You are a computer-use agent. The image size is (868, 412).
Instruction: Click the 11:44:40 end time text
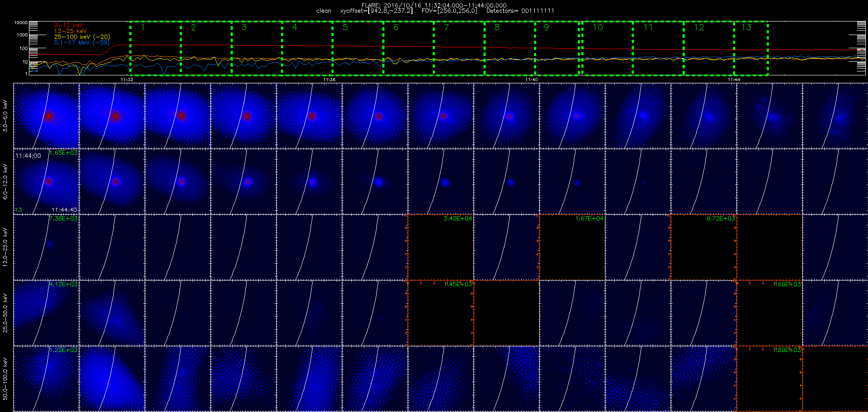point(64,210)
